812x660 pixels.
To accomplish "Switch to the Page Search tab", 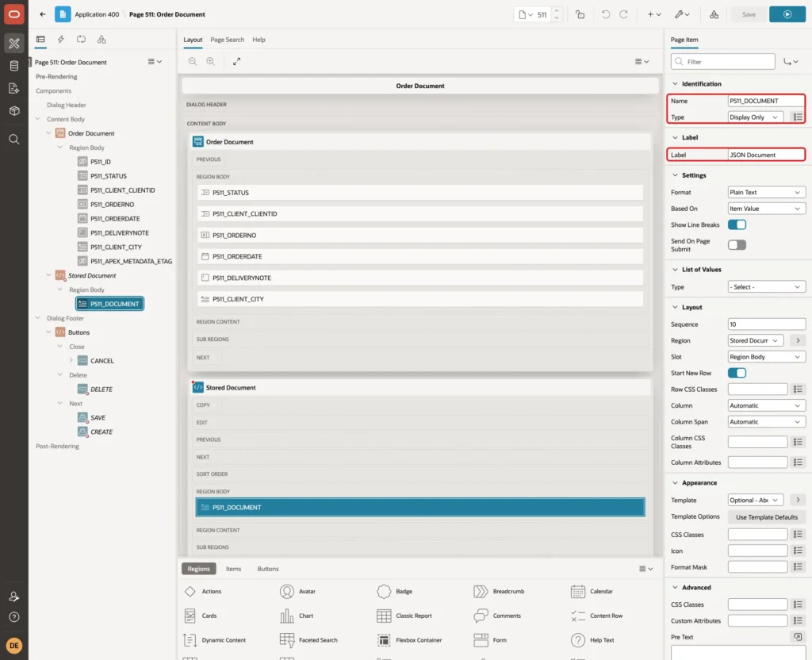I will [x=227, y=40].
